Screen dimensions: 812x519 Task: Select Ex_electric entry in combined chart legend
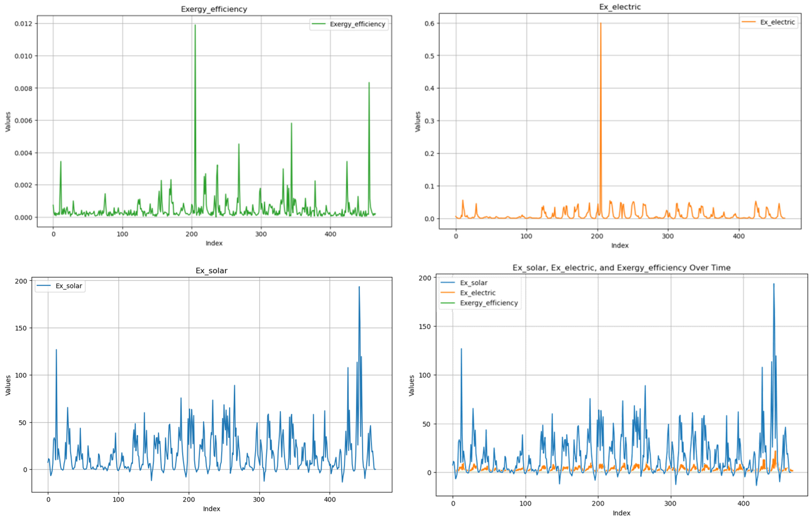coord(477,292)
